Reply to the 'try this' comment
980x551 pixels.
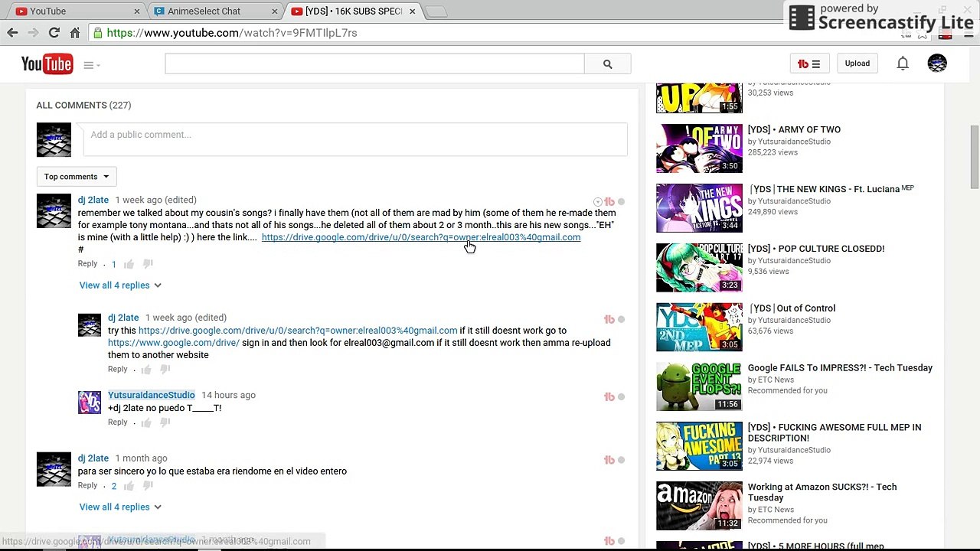117,370
